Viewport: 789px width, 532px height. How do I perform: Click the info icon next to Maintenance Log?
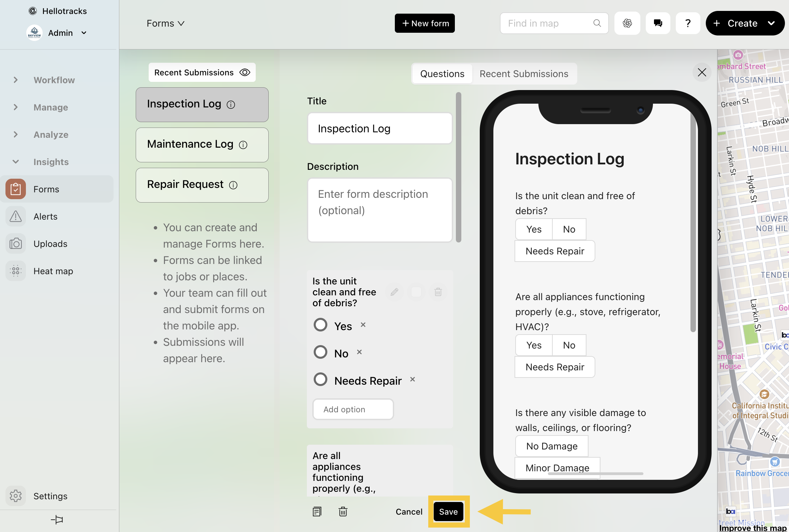[x=243, y=145]
